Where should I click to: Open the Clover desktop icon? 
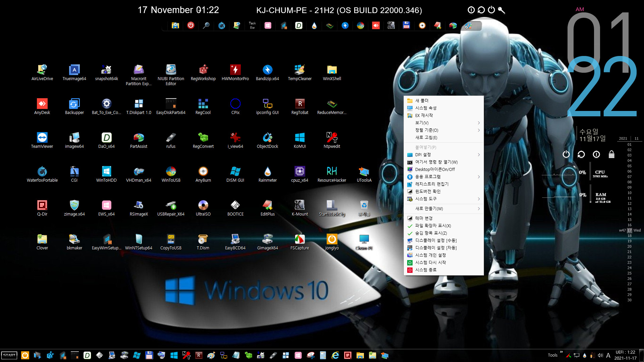(42, 242)
